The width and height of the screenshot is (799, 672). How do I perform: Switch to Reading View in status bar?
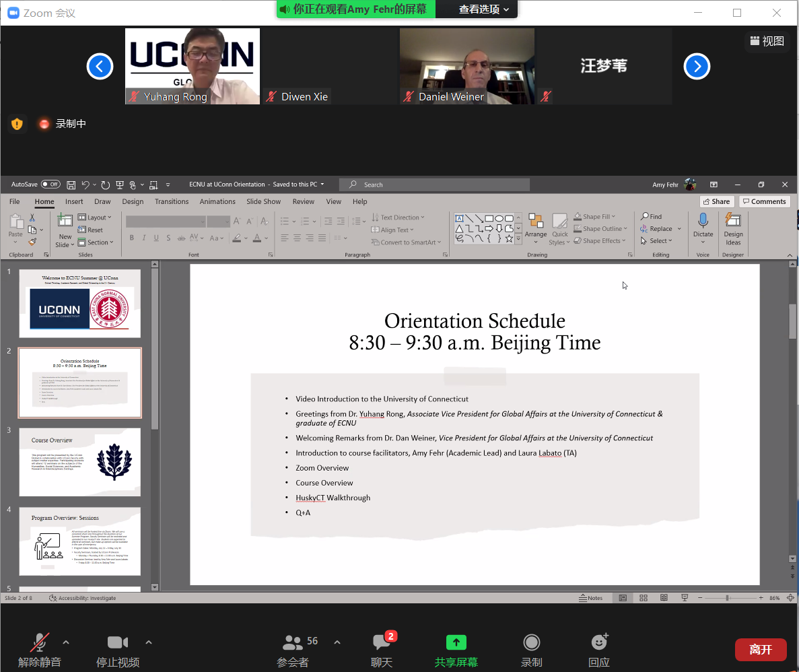[664, 598]
